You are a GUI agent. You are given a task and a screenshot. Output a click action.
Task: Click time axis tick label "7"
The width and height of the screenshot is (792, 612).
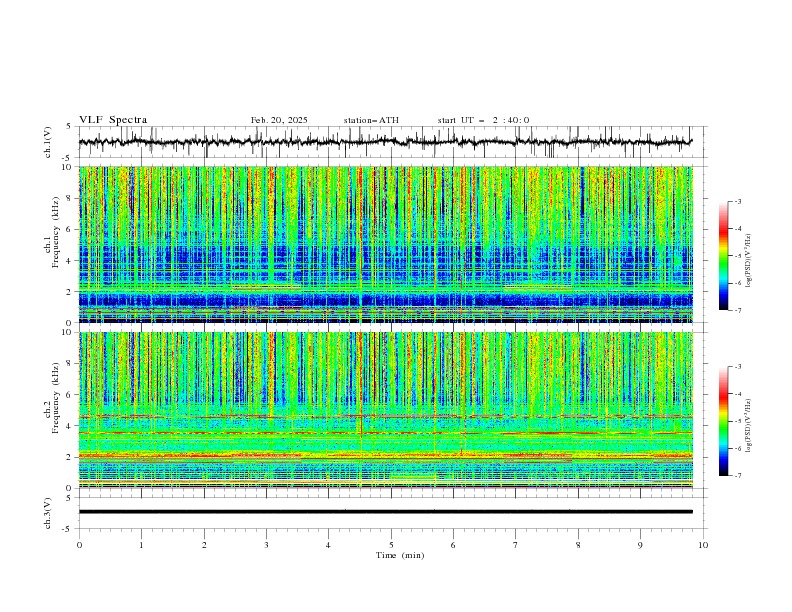(x=515, y=545)
